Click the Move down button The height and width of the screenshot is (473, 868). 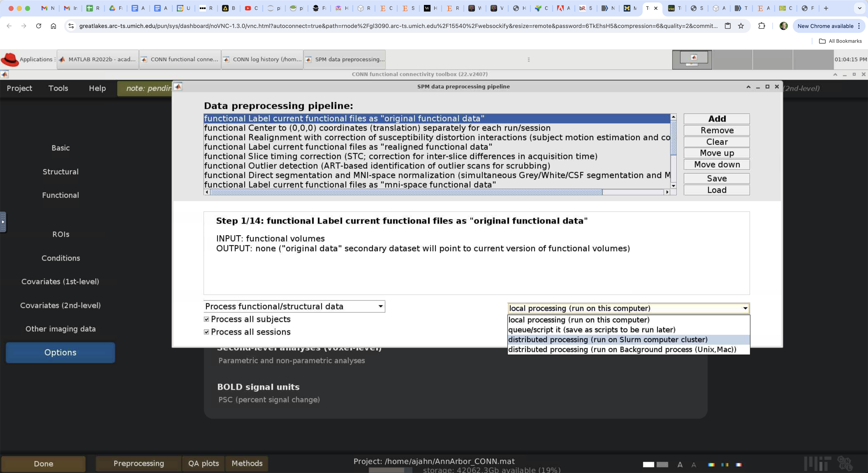(x=717, y=165)
